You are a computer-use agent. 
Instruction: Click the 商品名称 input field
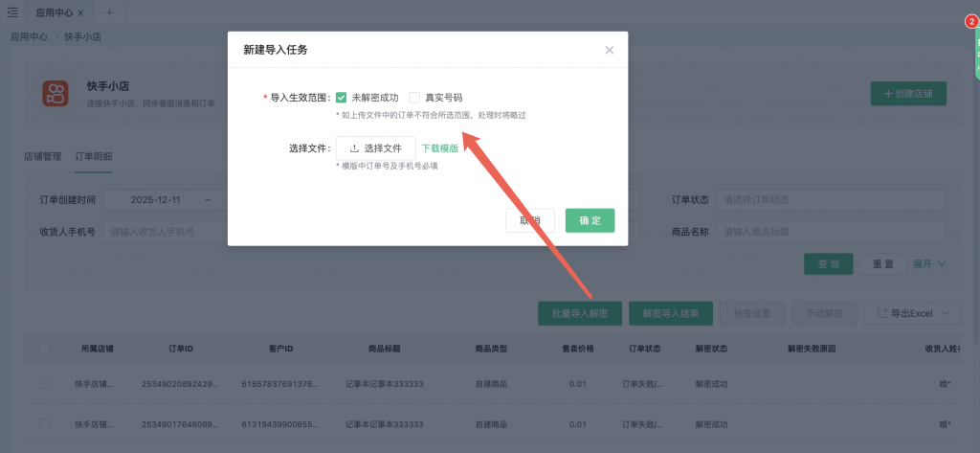pos(831,232)
